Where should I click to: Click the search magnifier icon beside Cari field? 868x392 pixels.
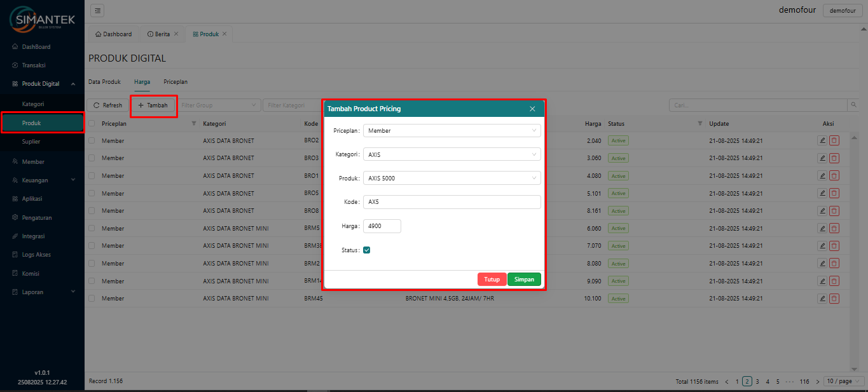[x=854, y=104]
